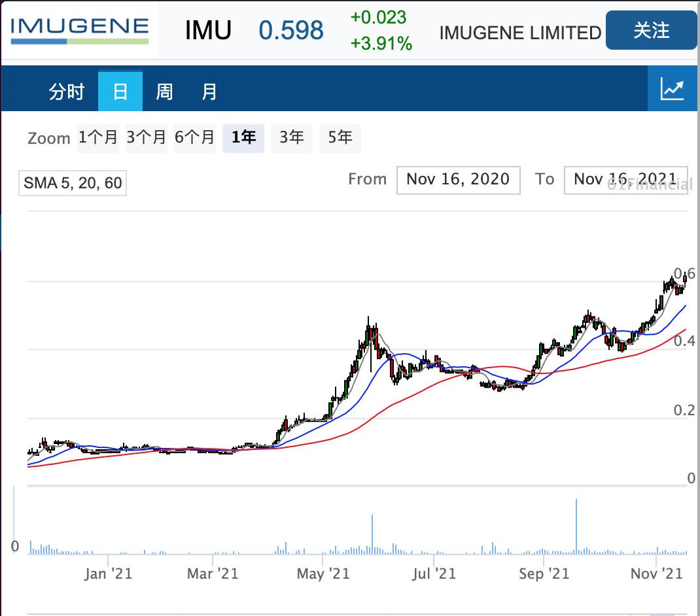Click the +0.023 price change value

(x=379, y=18)
